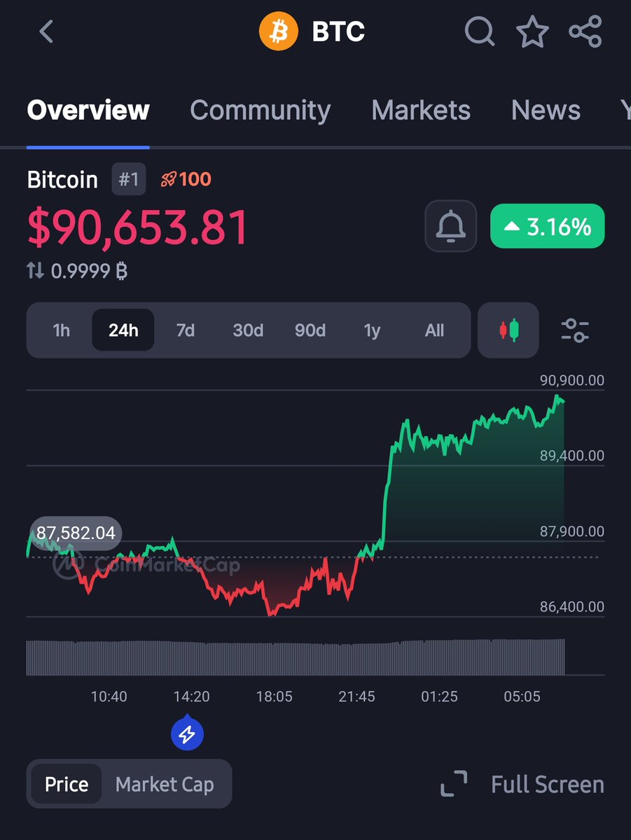Open the News tab
The image size is (631, 840).
[x=546, y=110]
